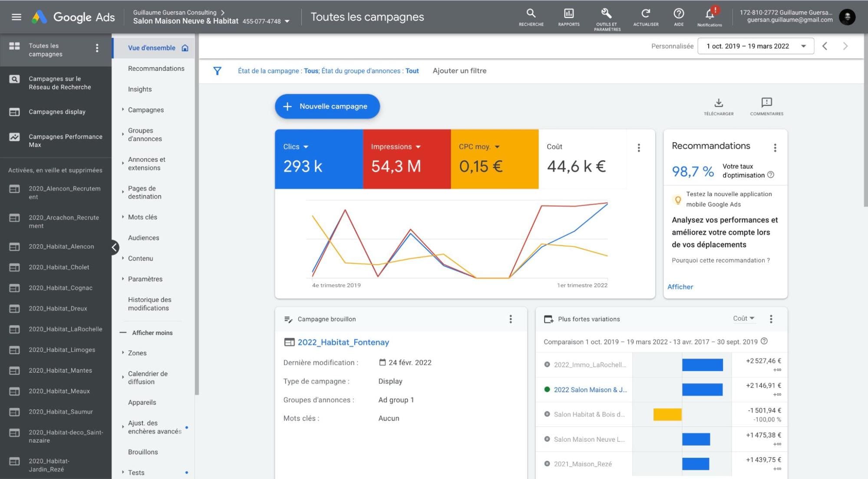Open the user account avatar
The width and height of the screenshot is (868, 479).
click(847, 17)
